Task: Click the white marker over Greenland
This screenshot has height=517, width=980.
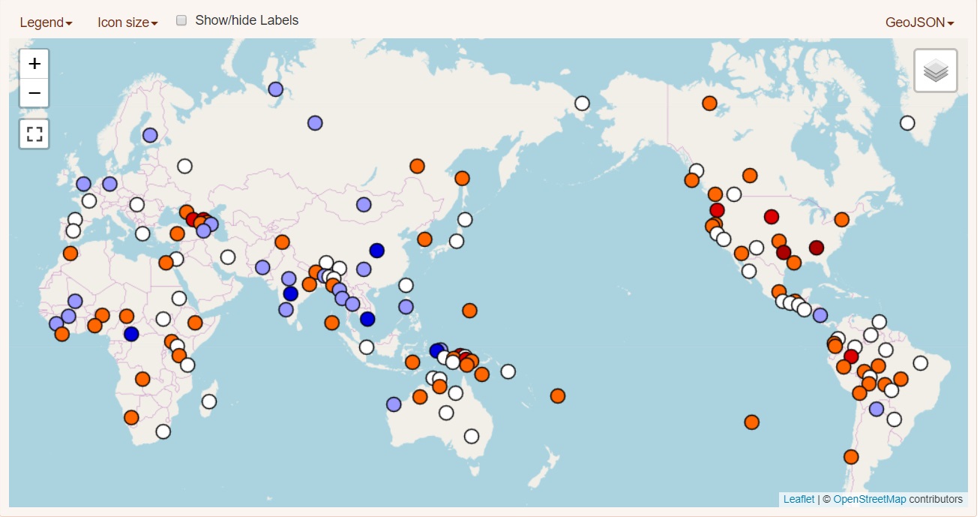Action: 908,122
